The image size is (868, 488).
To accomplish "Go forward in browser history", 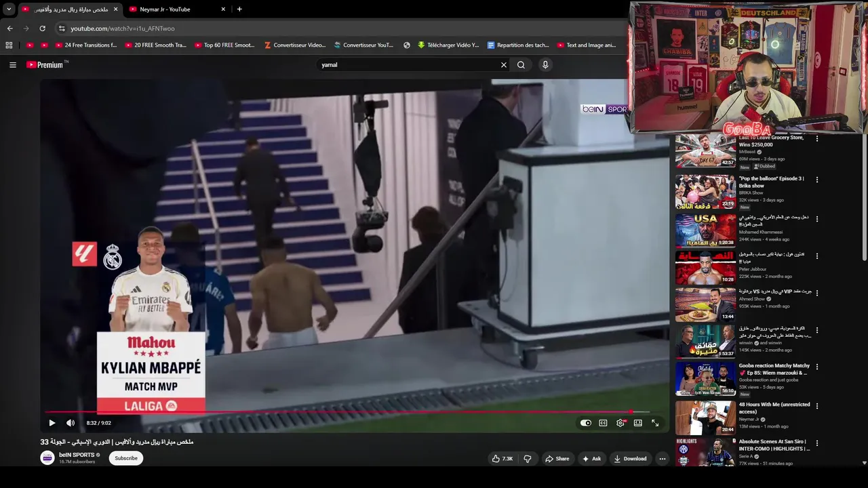I will (x=26, y=28).
